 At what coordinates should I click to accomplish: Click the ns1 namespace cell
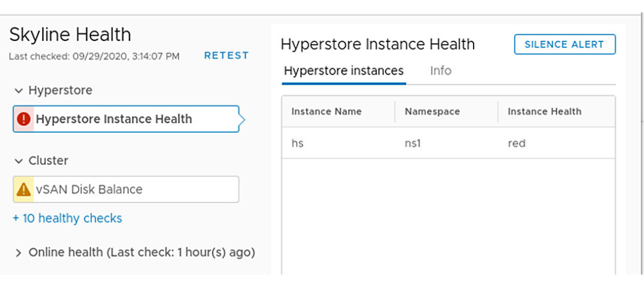click(413, 143)
